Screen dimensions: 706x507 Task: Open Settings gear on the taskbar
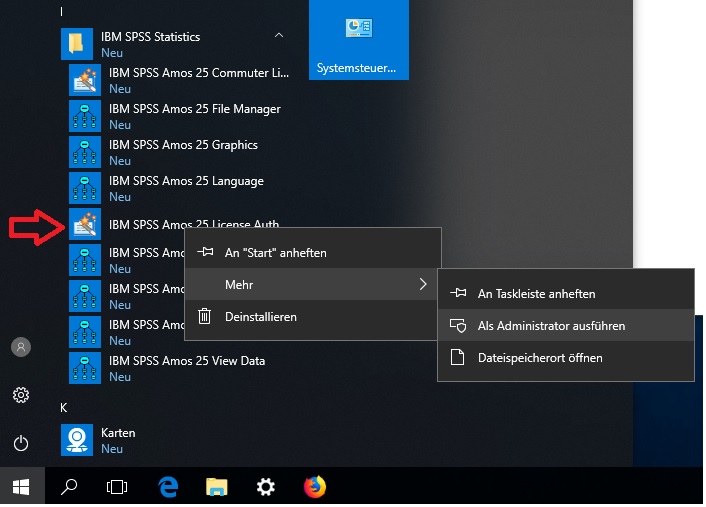click(x=266, y=487)
